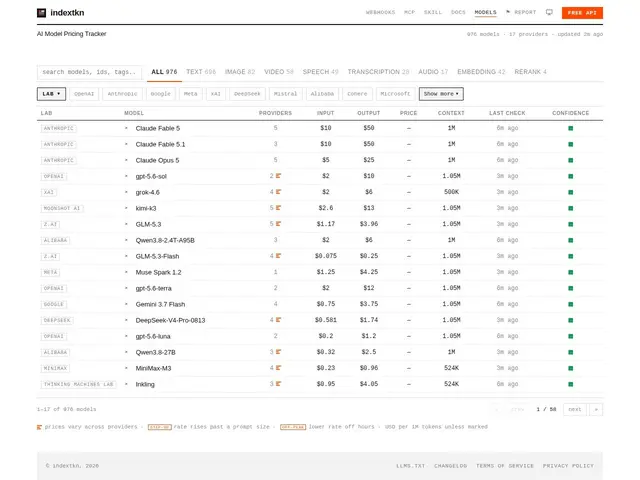
Task: Open the LAB filter dropdown
Action: click(x=51, y=94)
